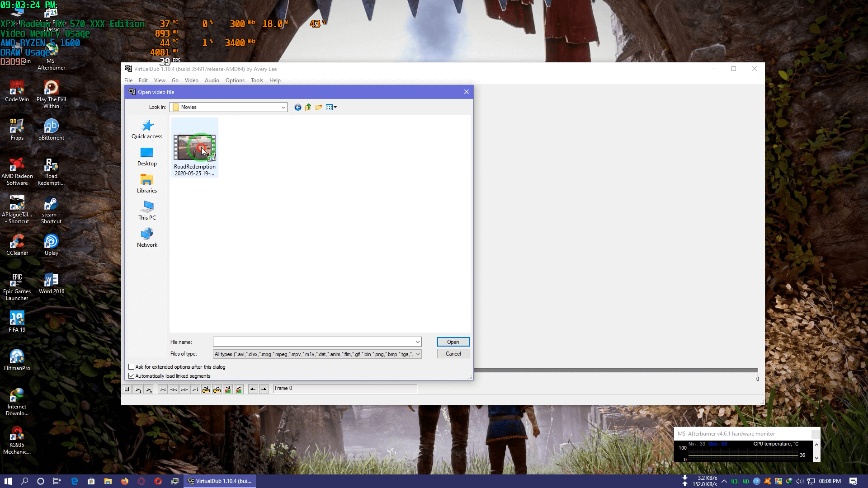The height and width of the screenshot is (488, 868).
Task: Step forward one frame
Action: pos(184,389)
